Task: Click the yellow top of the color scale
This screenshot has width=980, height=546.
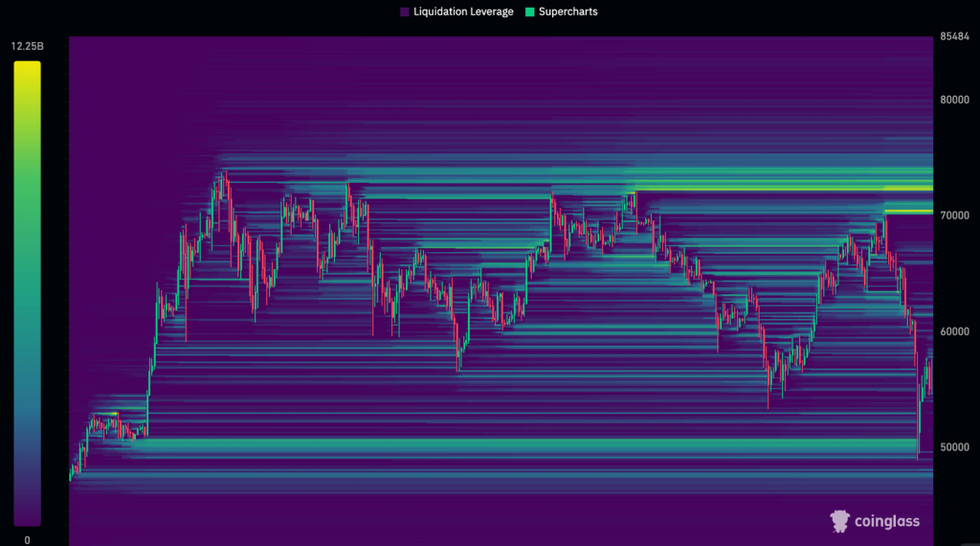Action: [27, 69]
